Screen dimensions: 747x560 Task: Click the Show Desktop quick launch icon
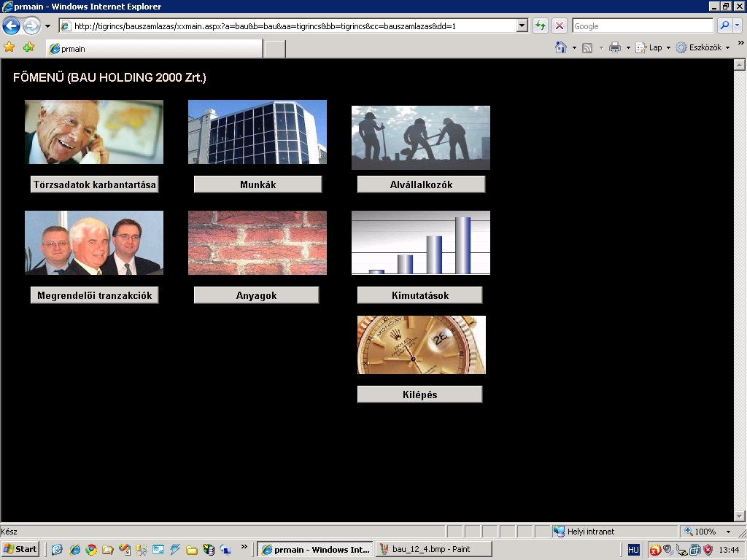coord(57,550)
